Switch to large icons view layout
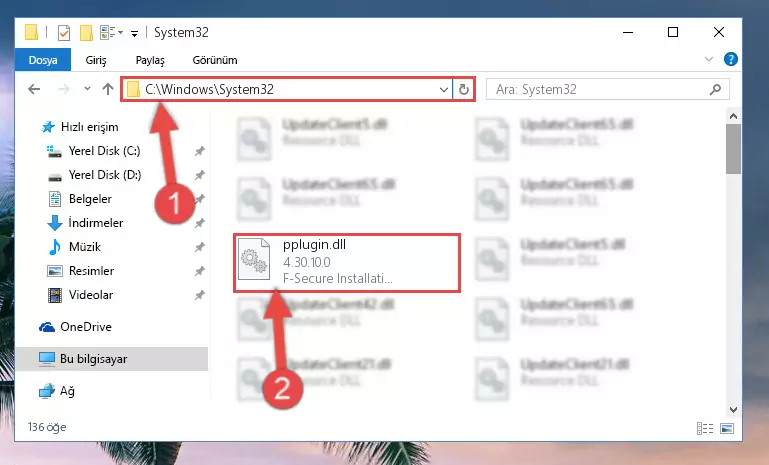 point(727,428)
